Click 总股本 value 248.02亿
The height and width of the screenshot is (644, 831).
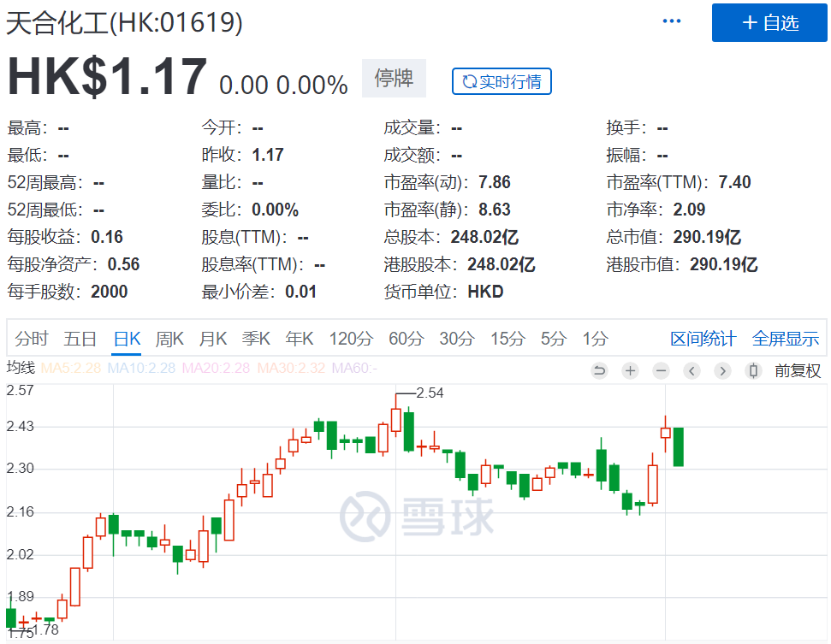coord(484,237)
